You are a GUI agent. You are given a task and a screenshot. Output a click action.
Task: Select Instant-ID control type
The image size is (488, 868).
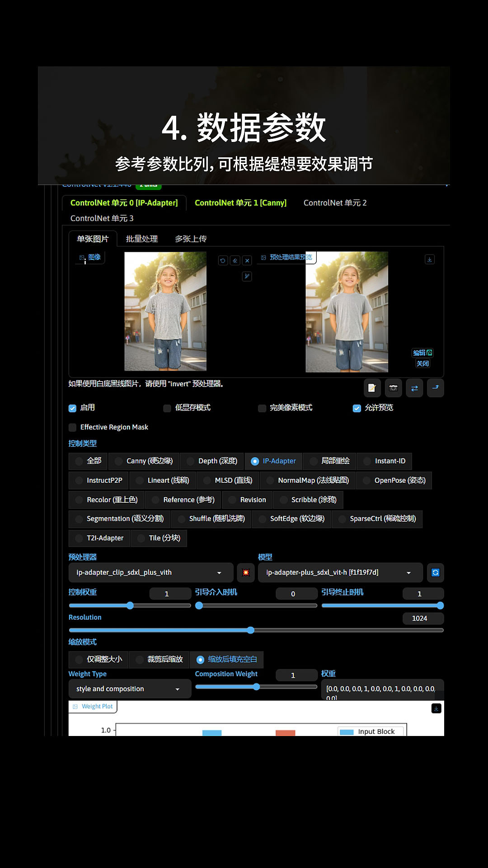[x=385, y=461]
